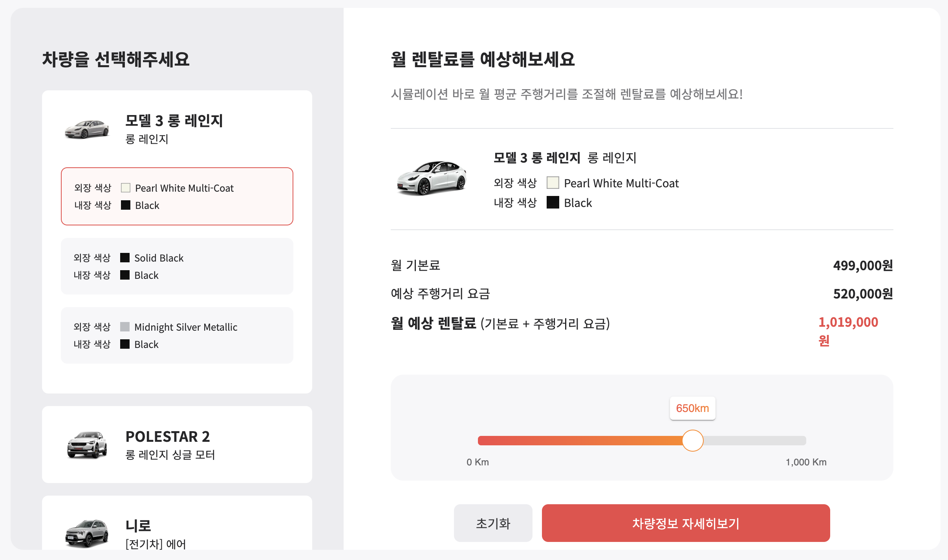Click the 차량을 선택해주세요 heading
Screen dimensions: 948x560
click(x=116, y=60)
